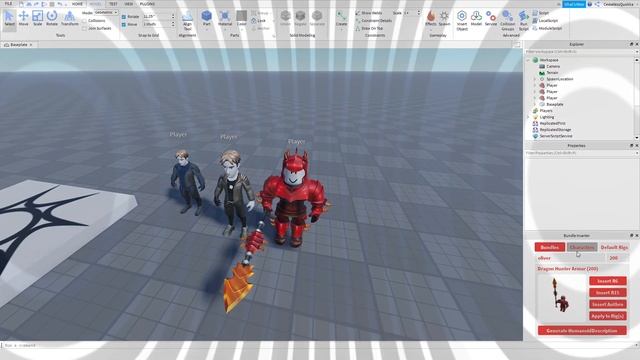Viewport: 640px width, 360px height.
Task: Open the Collision Groups editor
Action: point(508,20)
